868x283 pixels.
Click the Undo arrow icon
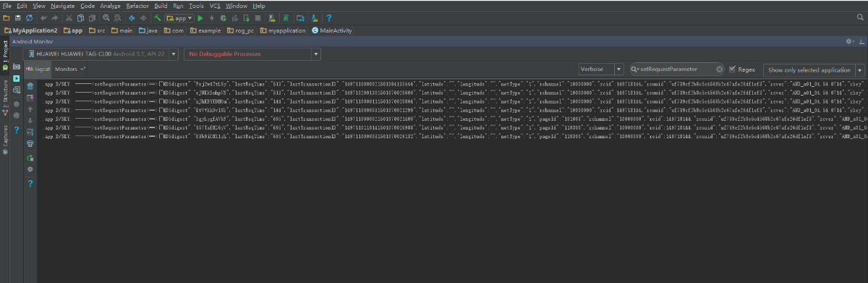pos(43,18)
